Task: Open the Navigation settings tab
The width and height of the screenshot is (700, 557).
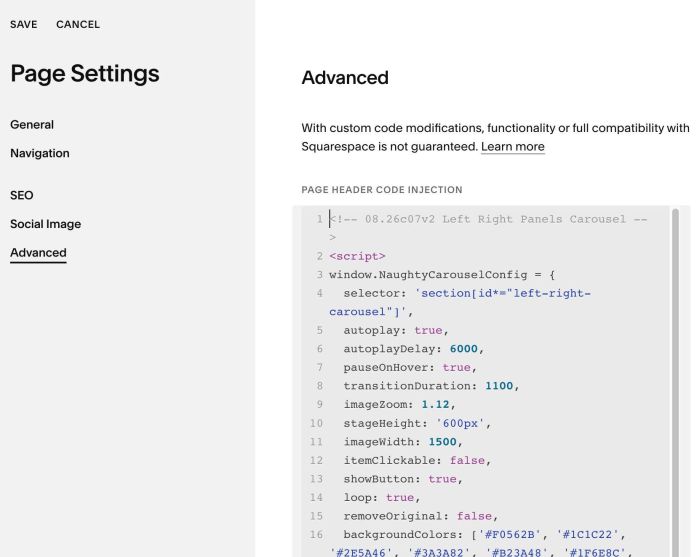Action: click(40, 153)
